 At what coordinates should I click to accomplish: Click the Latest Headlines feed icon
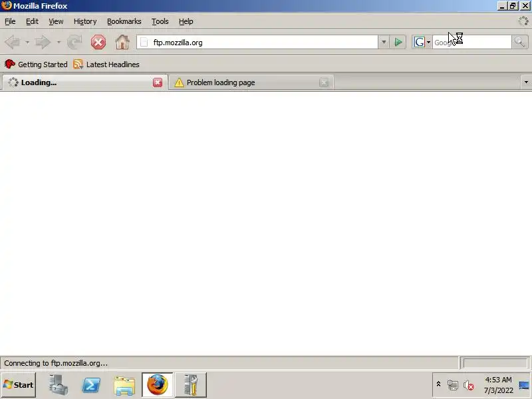click(78, 64)
